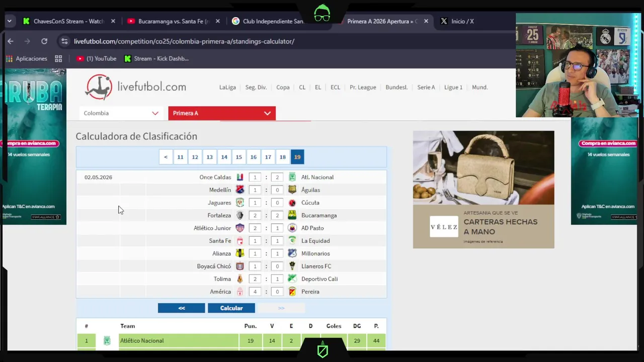Open Ligue 1 in top navigation
644x362 pixels.
453,87
